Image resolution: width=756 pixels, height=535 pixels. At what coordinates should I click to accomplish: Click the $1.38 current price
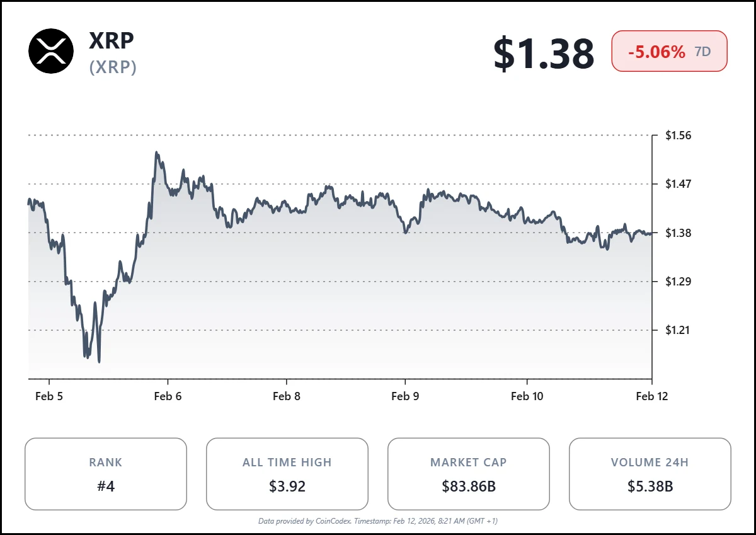point(543,53)
